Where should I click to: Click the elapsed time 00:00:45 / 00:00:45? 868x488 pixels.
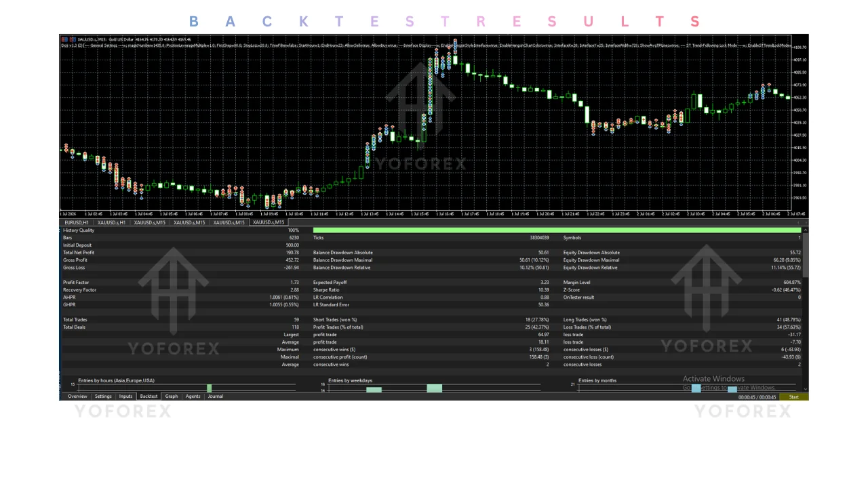[757, 397]
